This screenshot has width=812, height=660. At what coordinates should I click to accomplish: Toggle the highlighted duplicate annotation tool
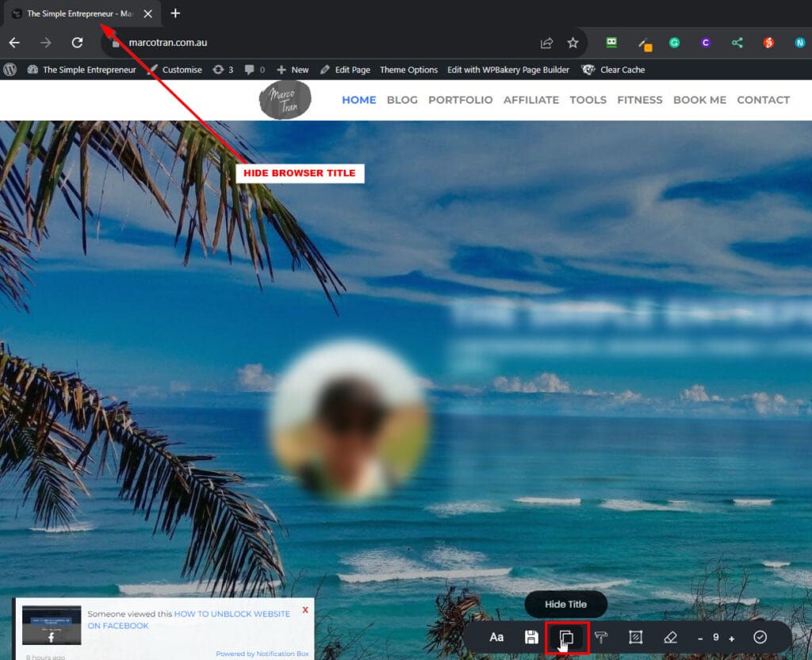[565, 637]
